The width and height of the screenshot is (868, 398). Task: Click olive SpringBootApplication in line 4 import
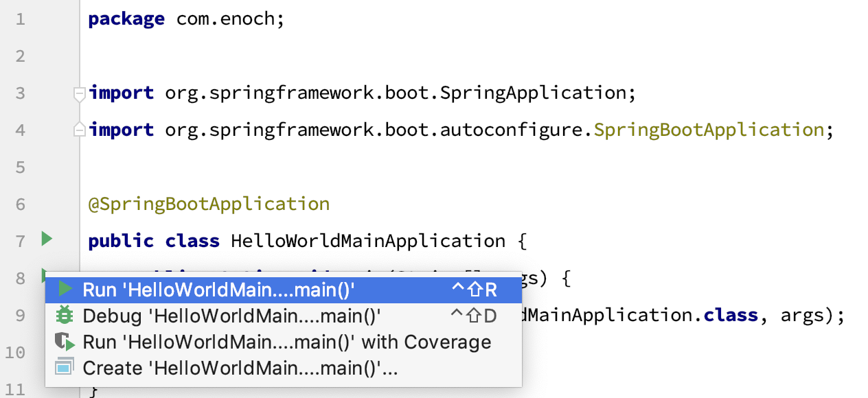point(709,130)
